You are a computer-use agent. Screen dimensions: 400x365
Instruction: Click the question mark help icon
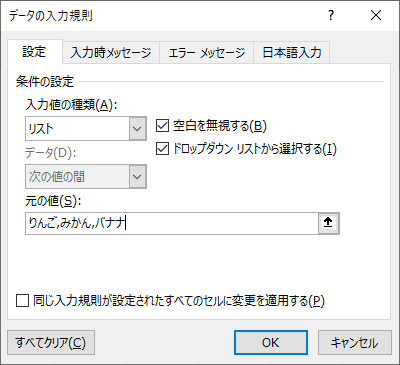click(x=331, y=15)
